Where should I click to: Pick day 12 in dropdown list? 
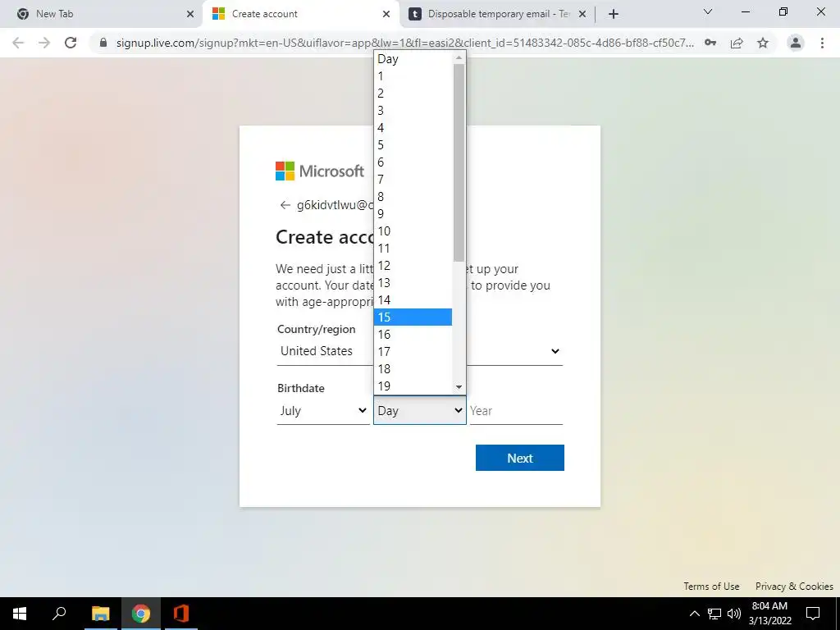click(x=413, y=266)
